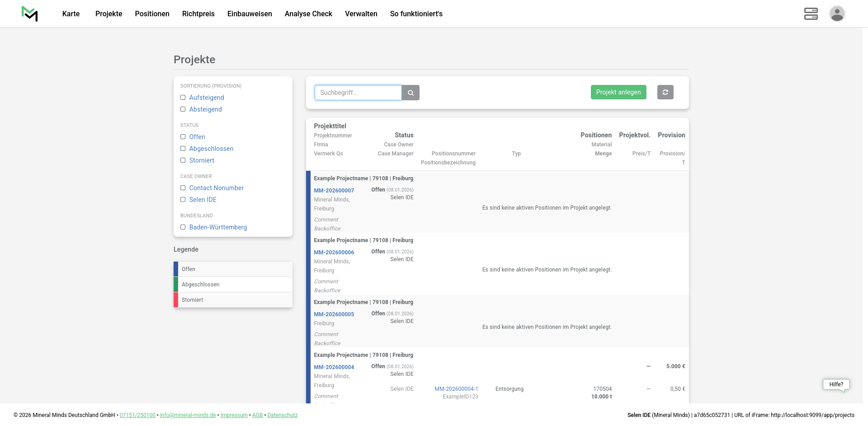868x426 pixels.
Task: Open the Analyse Check menu item
Action: point(308,14)
